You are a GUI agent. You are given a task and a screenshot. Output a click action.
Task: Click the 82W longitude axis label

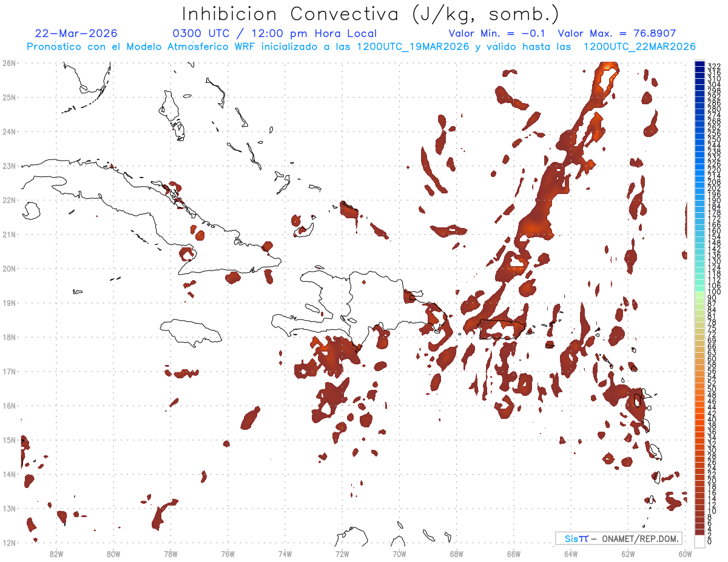click(56, 553)
